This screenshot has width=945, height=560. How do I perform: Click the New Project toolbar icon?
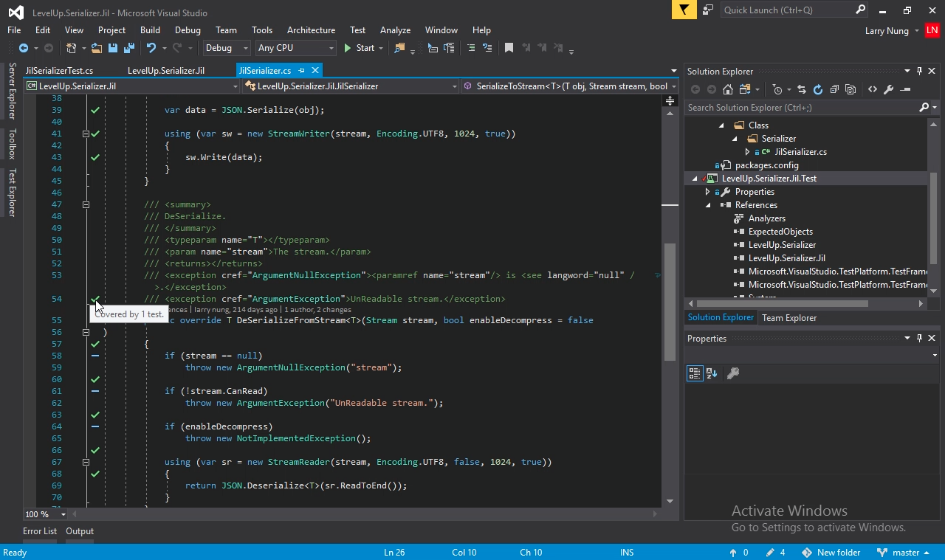pyautogui.click(x=71, y=48)
